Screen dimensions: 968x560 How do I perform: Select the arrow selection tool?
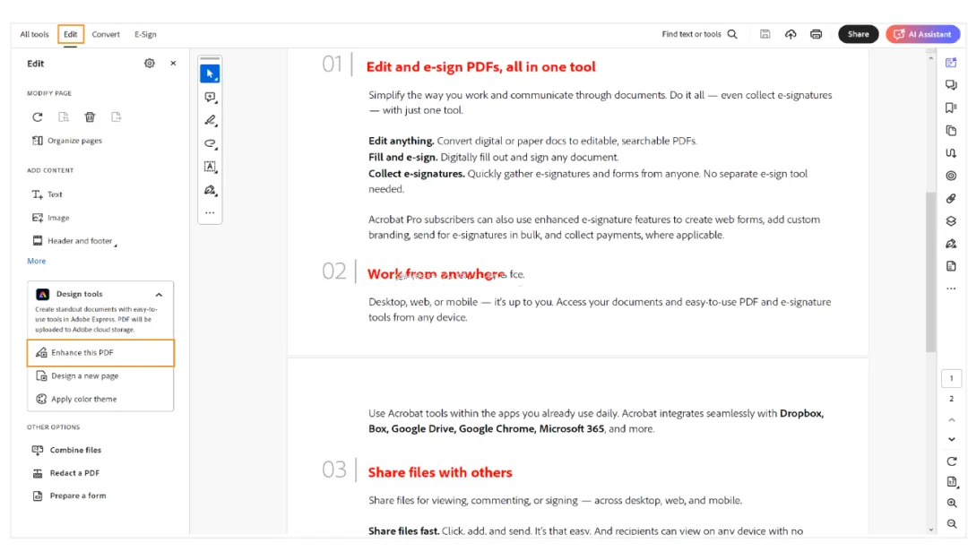[210, 74]
